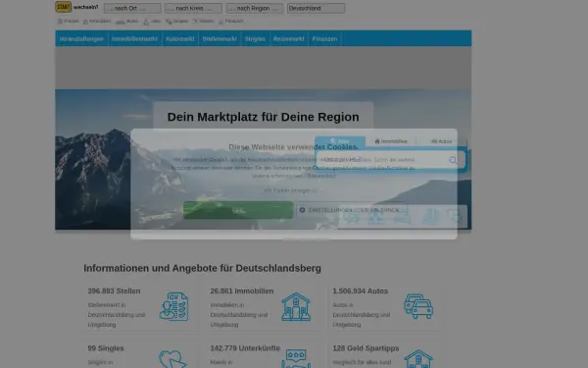Click 'Informationen und Angebote für Deutschlandsberg' heading
Image resolution: width=588 pixels, height=368 pixels.
202,268
